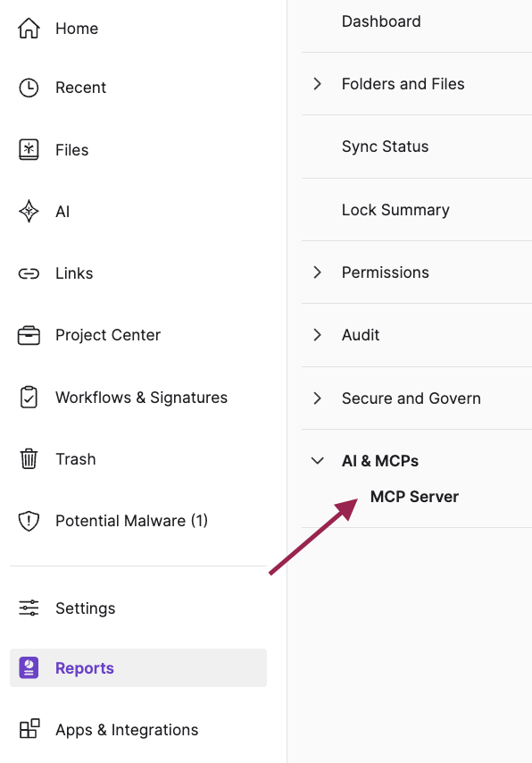Open the AI sparkle icon
Screen dimensions: 532x763
coord(29,211)
